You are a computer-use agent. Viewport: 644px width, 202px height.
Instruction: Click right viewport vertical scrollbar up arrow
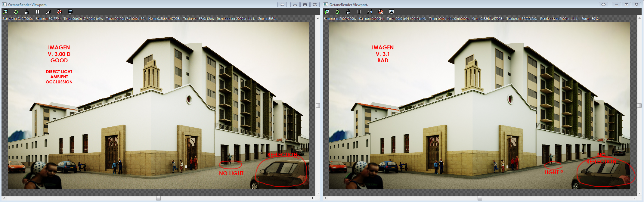(x=639, y=18)
